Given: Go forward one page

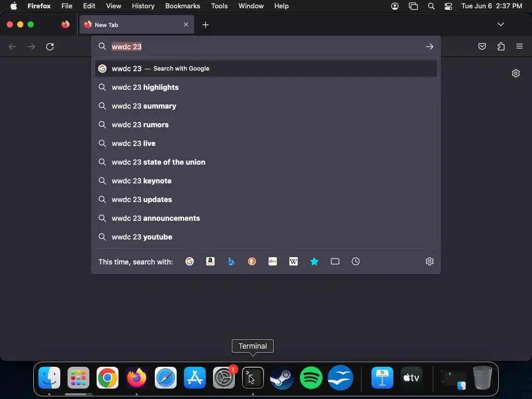Looking at the screenshot, I should pos(31,46).
